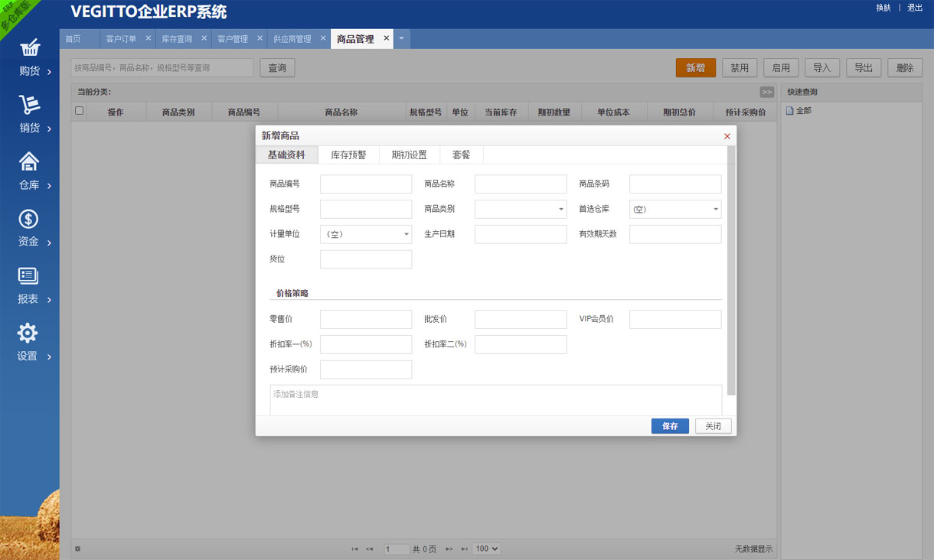Open the 仓库 warehouse icon
The height and width of the screenshot is (560, 934).
(x=29, y=162)
